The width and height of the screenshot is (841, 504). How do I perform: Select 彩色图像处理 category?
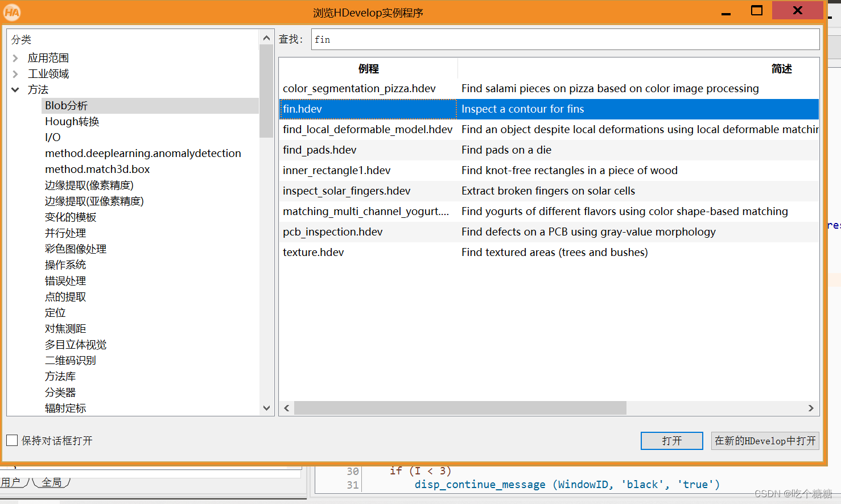point(76,249)
